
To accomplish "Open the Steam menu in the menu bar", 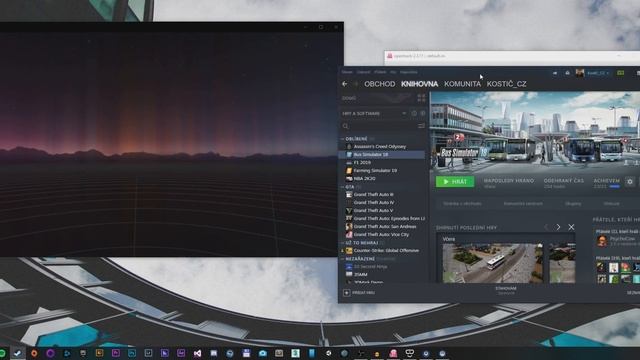I will 347,72.
